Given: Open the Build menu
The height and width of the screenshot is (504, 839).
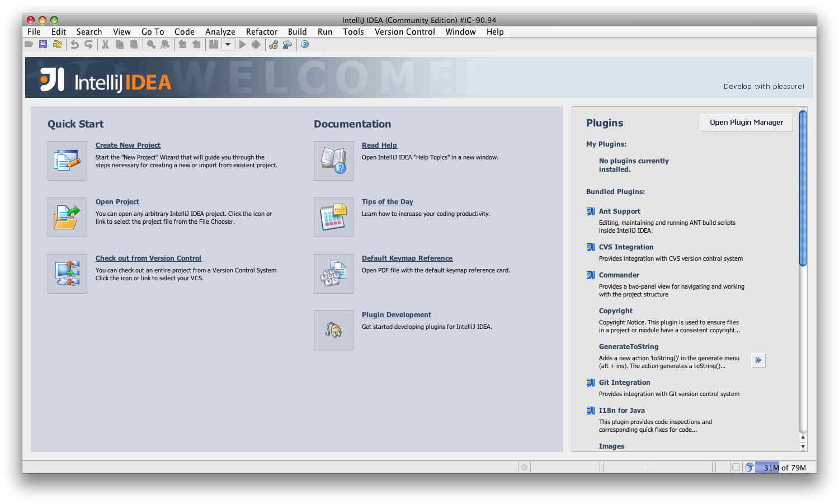Looking at the screenshot, I should tap(298, 32).
